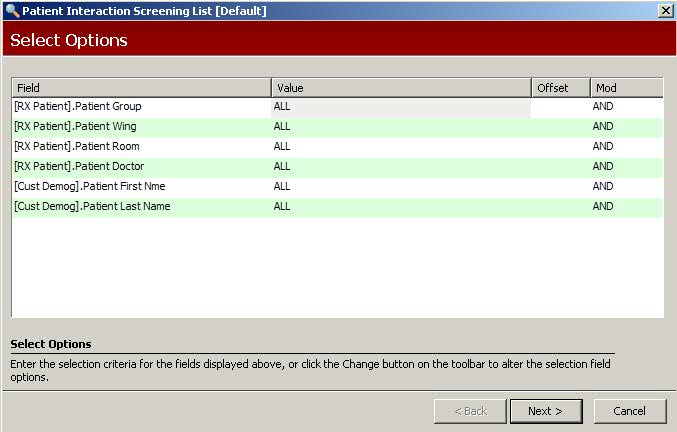This screenshot has height=432, width=677.
Task: Click the ALL value for Patient Room
Action: tap(282, 146)
